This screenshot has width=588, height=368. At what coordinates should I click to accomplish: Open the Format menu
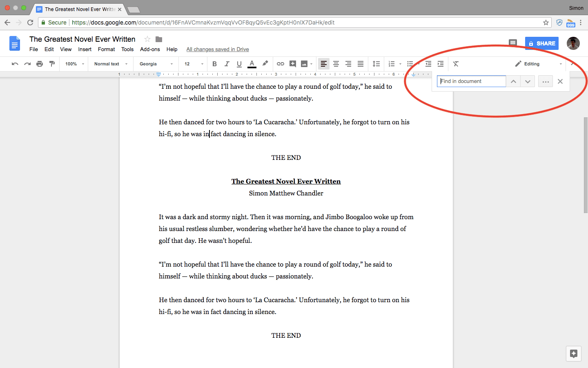point(106,49)
